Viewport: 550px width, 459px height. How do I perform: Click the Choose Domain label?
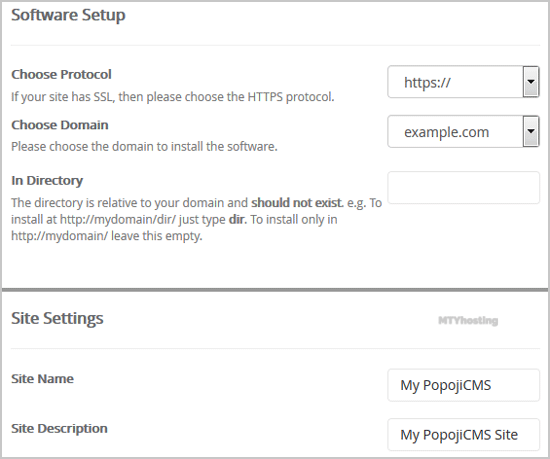pyautogui.click(x=60, y=125)
